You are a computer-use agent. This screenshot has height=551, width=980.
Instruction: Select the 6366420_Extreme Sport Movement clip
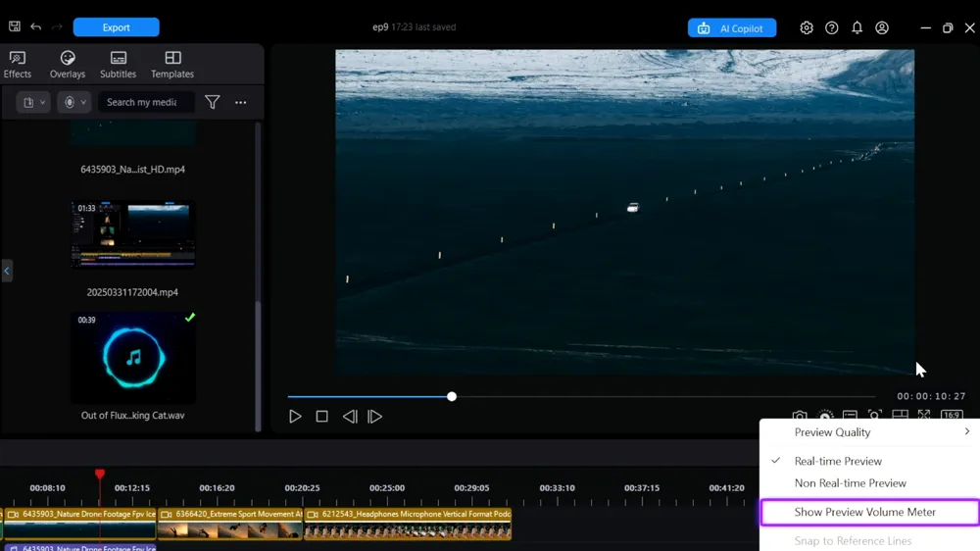click(x=230, y=524)
